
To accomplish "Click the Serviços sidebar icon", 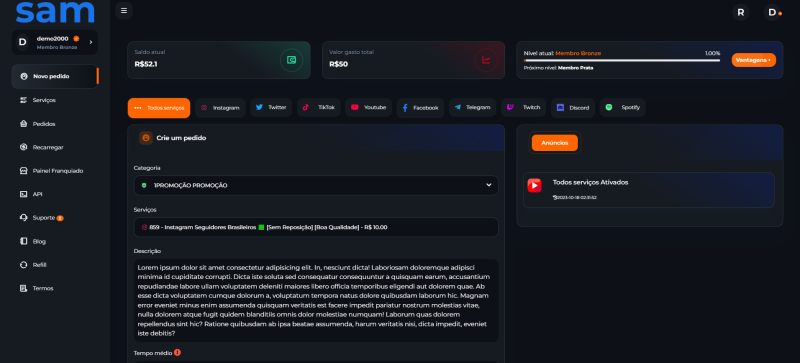I will click(x=23, y=100).
